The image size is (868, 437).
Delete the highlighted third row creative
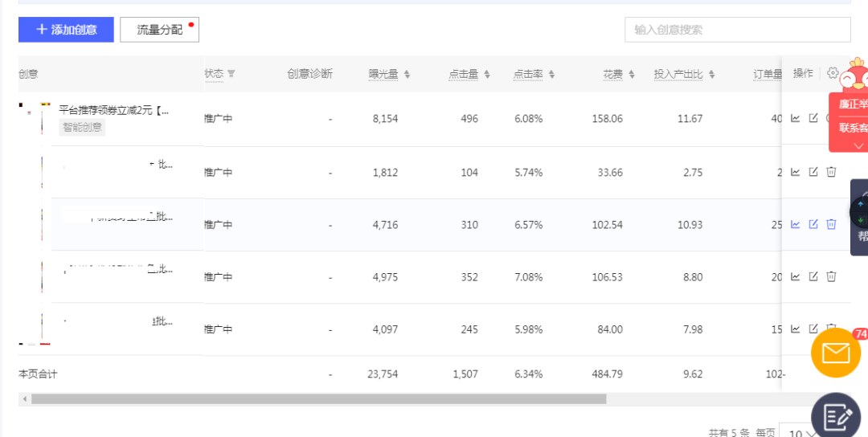831,224
